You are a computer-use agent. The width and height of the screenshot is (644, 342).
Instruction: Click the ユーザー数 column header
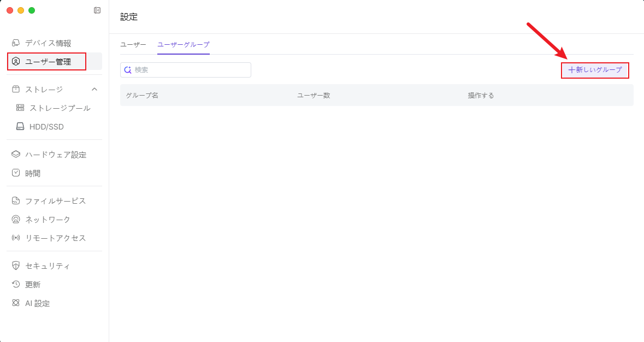coord(314,96)
